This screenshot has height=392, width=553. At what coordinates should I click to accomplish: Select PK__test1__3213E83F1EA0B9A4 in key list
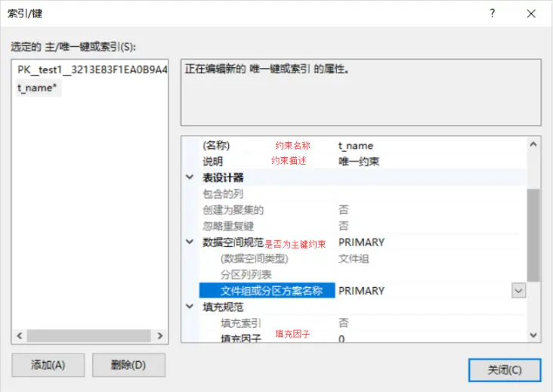[92, 69]
